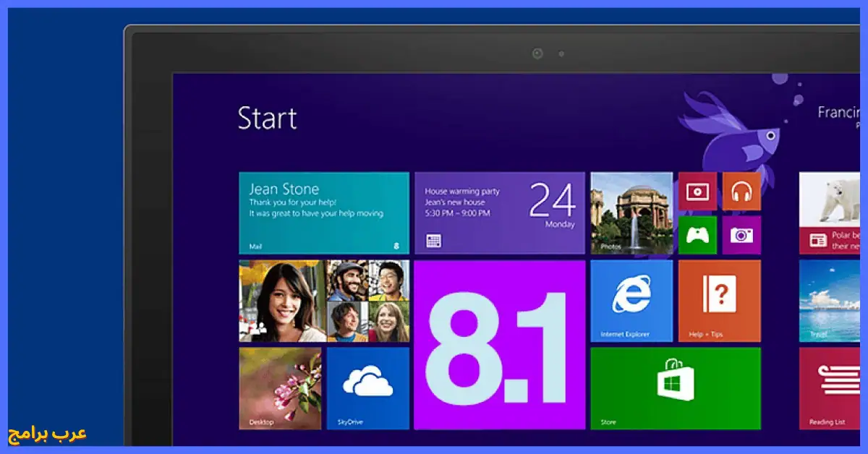Launch the Music tile with headphones icon
868x454 pixels.
pos(741,192)
